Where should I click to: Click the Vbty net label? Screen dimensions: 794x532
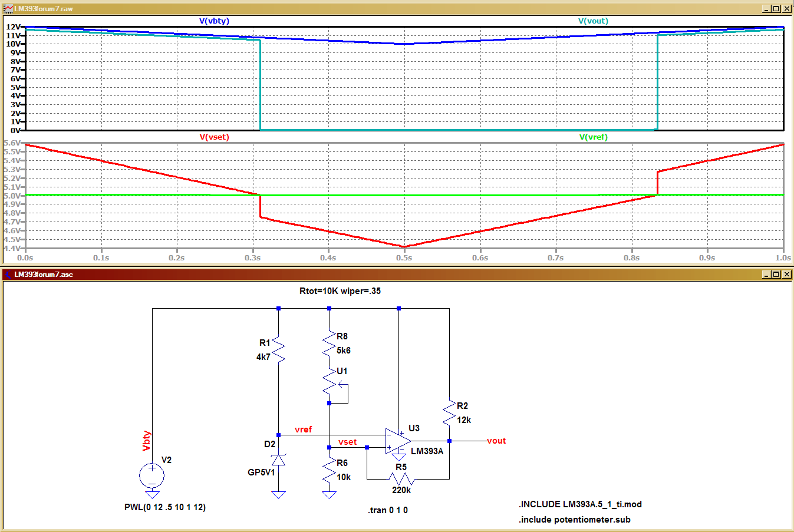(x=147, y=441)
